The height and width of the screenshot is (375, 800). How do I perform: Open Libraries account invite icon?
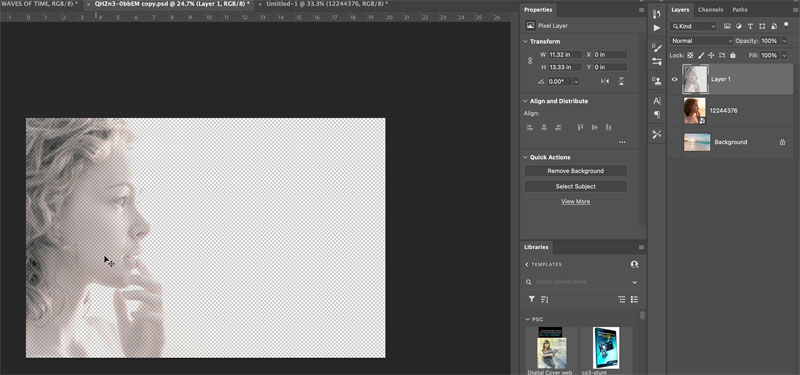(x=634, y=264)
